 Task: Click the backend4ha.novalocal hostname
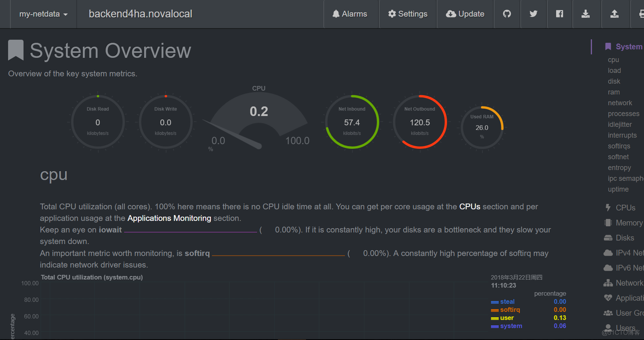tap(140, 14)
